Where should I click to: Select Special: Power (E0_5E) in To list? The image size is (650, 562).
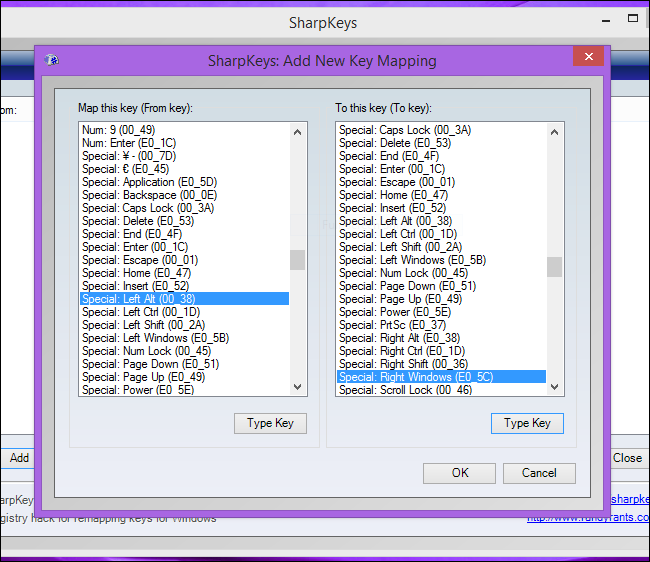441,312
